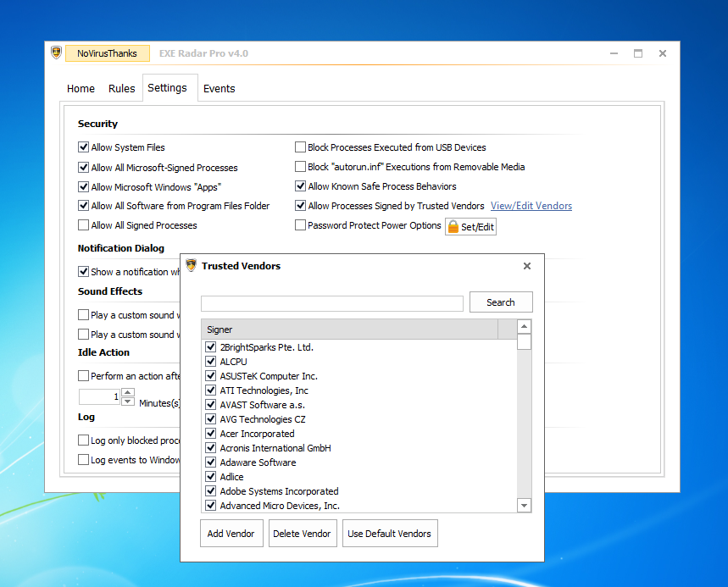
Task: Click the padlock Set/Edit password button
Action: coord(470,226)
